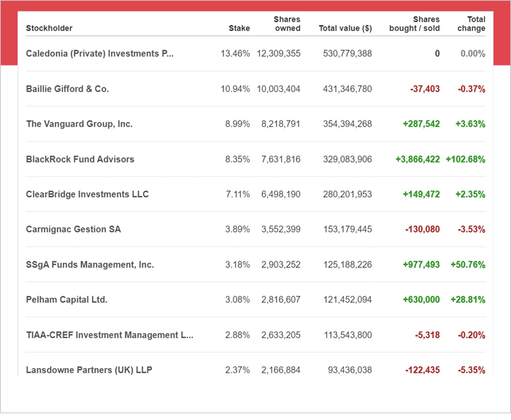511x420 pixels.
Task: Click total change +50.76%
Action: pyautogui.click(x=468, y=264)
